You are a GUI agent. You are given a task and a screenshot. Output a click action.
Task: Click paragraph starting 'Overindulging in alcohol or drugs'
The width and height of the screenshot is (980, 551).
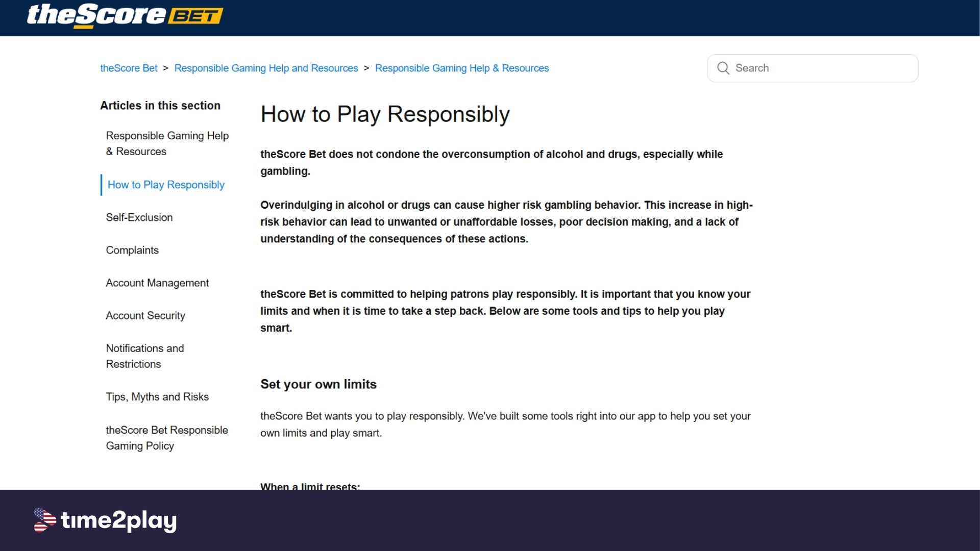506,222
